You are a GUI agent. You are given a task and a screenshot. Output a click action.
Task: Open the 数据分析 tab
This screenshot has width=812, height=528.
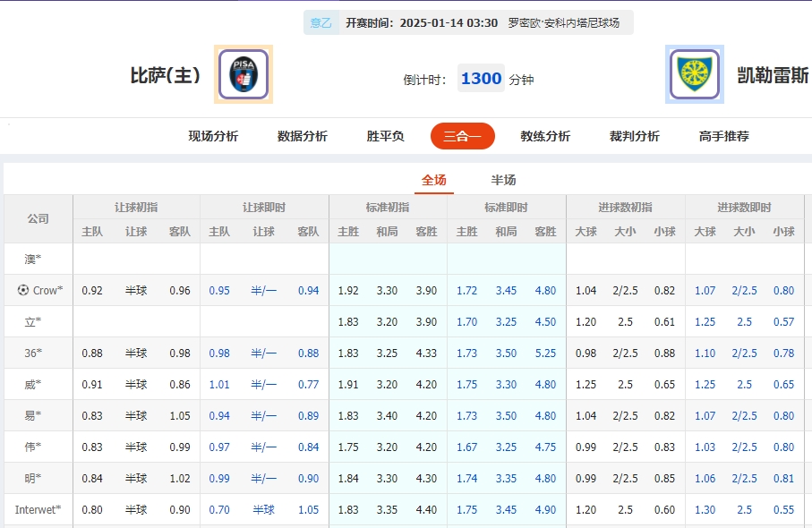click(302, 136)
